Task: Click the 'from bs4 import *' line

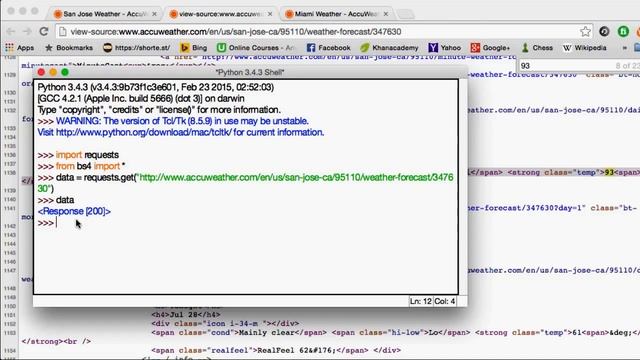Action: pos(81,166)
